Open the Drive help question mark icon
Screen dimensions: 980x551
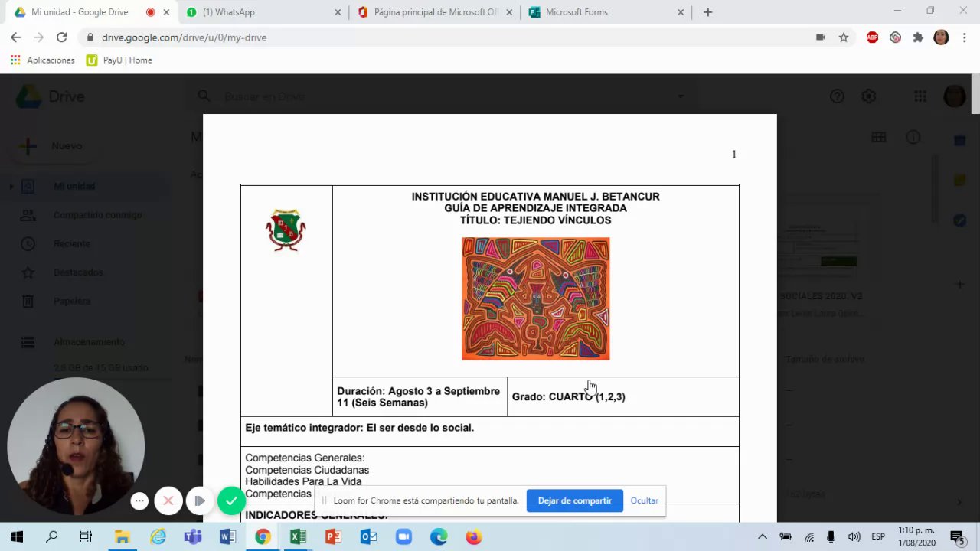[x=837, y=96]
